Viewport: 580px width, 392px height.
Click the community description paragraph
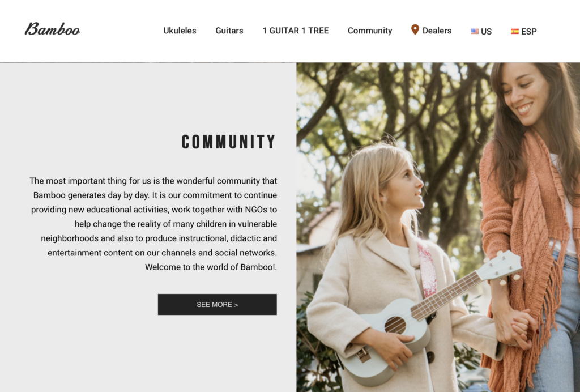pyautogui.click(x=153, y=224)
